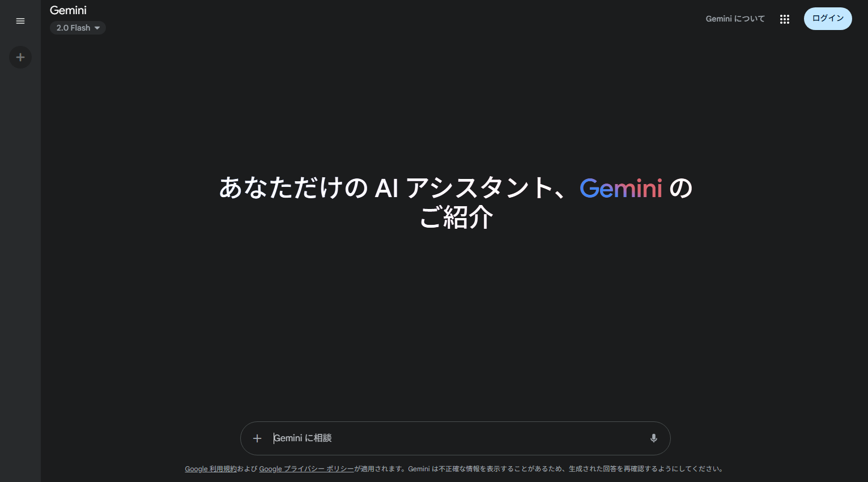Image resolution: width=868 pixels, height=482 pixels.
Task: Open the model picker labeled 2.0 Flash
Action: pyautogui.click(x=78, y=28)
